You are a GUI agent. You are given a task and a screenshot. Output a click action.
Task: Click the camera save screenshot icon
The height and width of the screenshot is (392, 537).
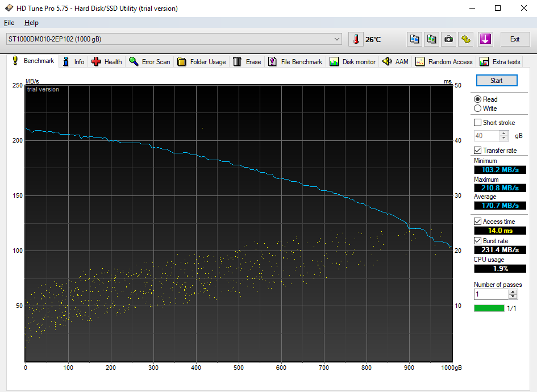[449, 39]
